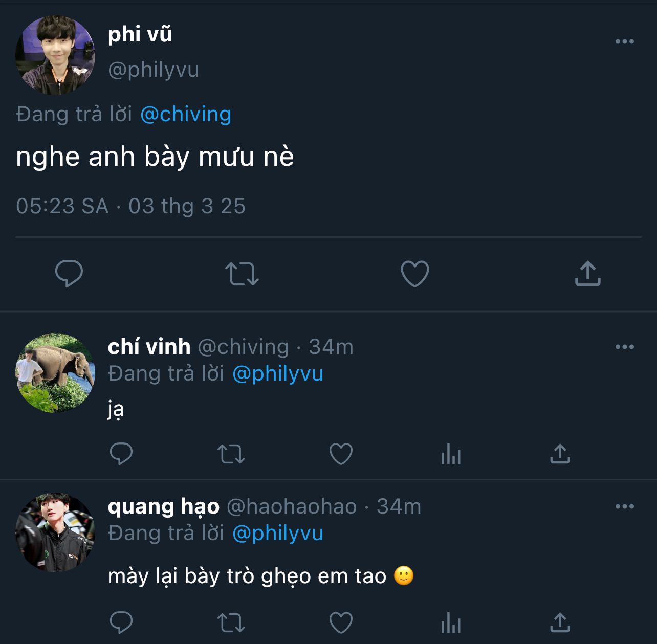View analytics for quang hạo's reply
The image size is (657, 644).
click(451, 623)
